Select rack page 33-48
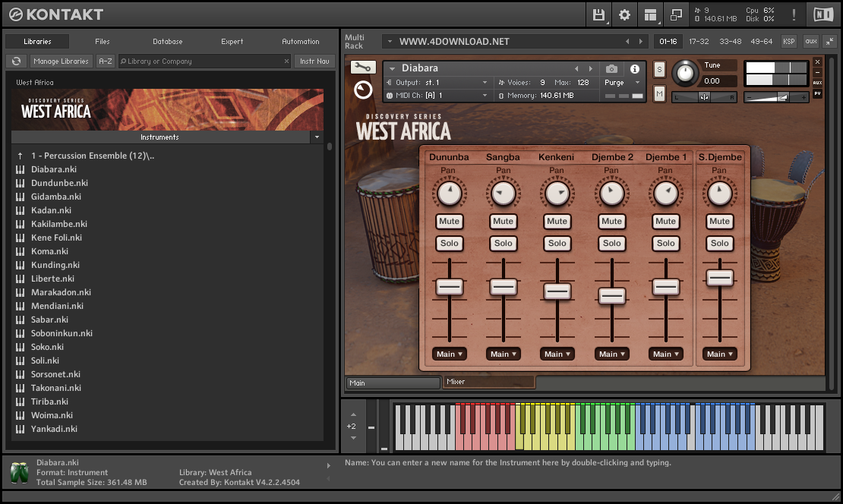Viewport: 843px width, 504px height. (730, 42)
